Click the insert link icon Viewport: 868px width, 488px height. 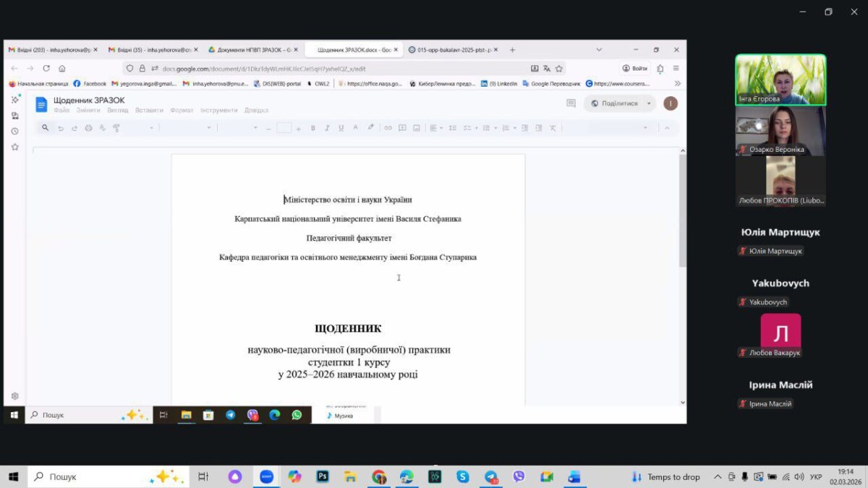(388, 128)
